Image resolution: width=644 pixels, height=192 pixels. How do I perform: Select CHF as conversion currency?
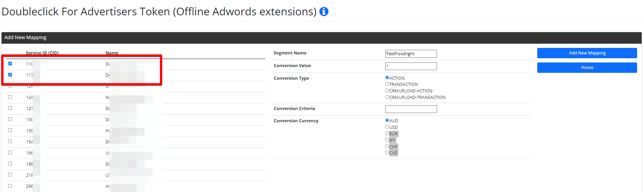pos(387,146)
